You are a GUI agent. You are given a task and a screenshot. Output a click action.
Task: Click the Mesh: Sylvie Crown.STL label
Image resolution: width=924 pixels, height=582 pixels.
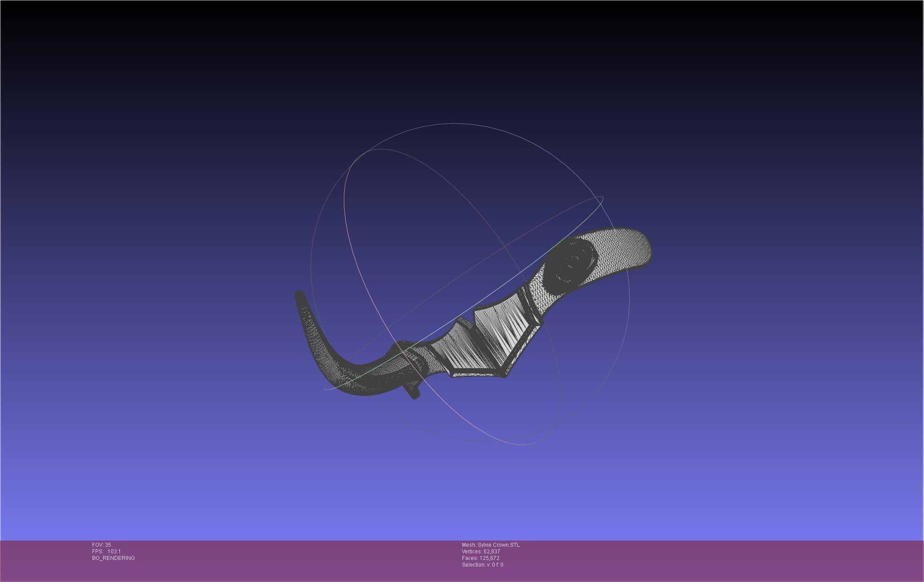(x=491, y=545)
